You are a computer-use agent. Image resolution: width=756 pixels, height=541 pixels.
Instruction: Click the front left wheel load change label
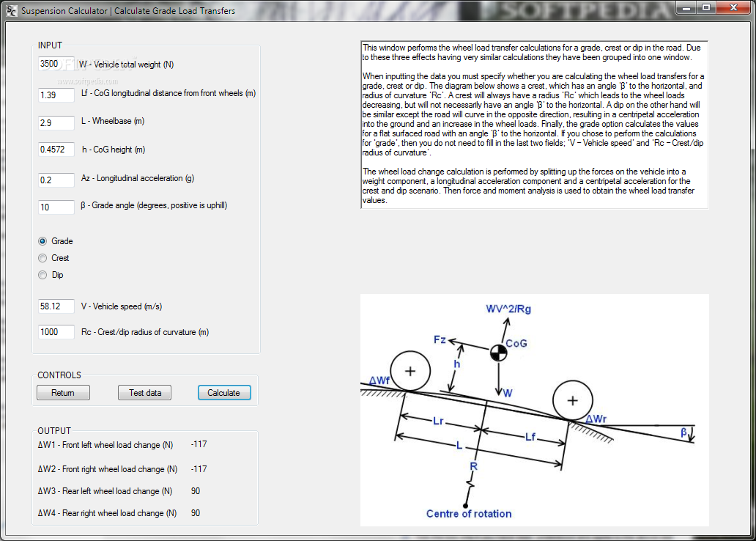coord(105,445)
